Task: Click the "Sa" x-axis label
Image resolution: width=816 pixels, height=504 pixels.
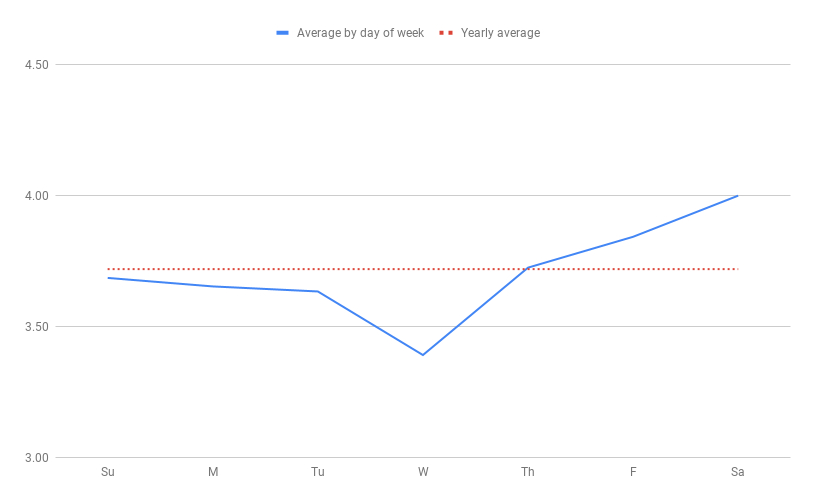Action: (x=737, y=472)
